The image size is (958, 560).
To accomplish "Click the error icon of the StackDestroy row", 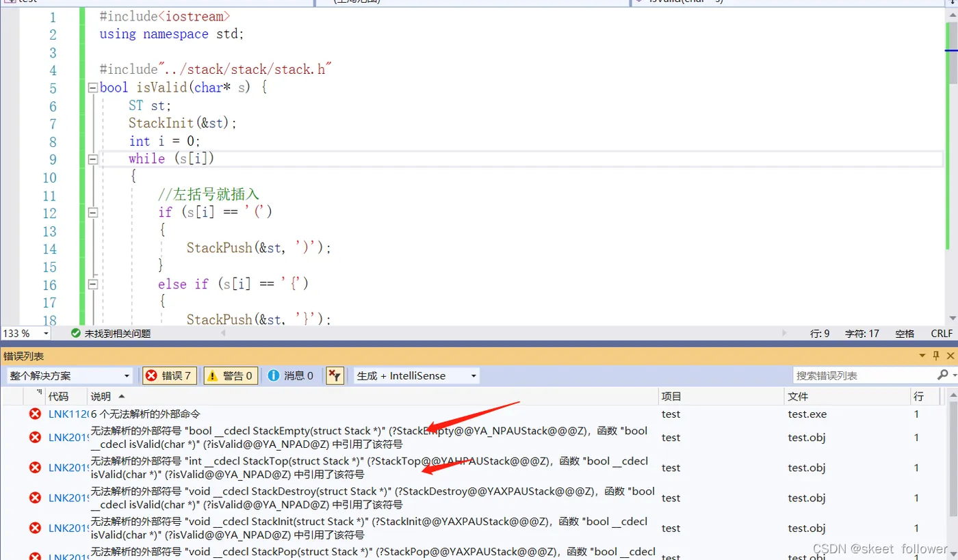I will coord(35,498).
